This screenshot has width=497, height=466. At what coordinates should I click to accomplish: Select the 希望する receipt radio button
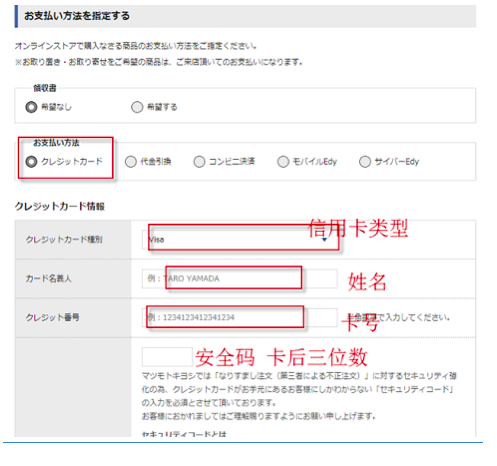(x=137, y=107)
